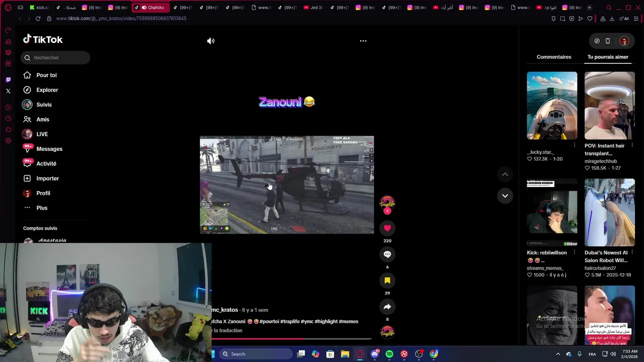Open File Explorer from the taskbar
Screen dimensions: 644x362
tap(345, 354)
